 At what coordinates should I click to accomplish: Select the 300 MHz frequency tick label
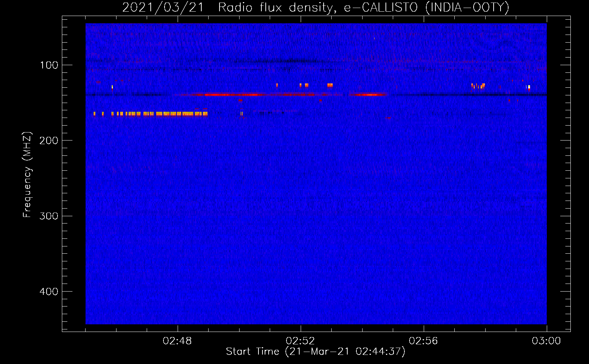[x=49, y=216]
